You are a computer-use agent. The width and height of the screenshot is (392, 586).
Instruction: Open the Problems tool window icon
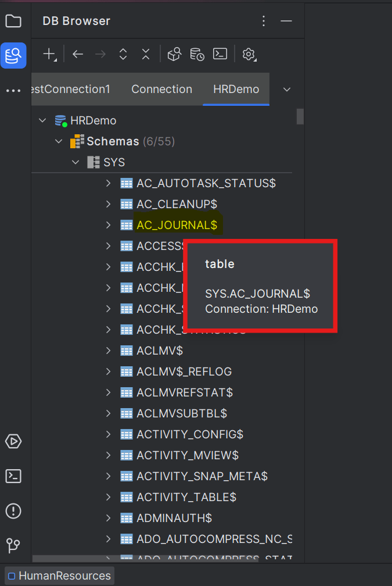[x=13, y=511]
